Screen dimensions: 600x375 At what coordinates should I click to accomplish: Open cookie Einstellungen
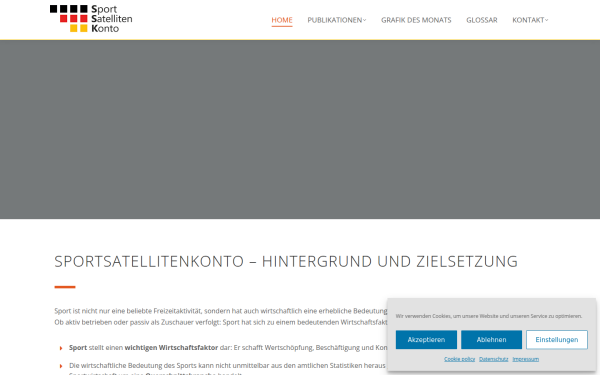pyautogui.click(x=556, y=339)
